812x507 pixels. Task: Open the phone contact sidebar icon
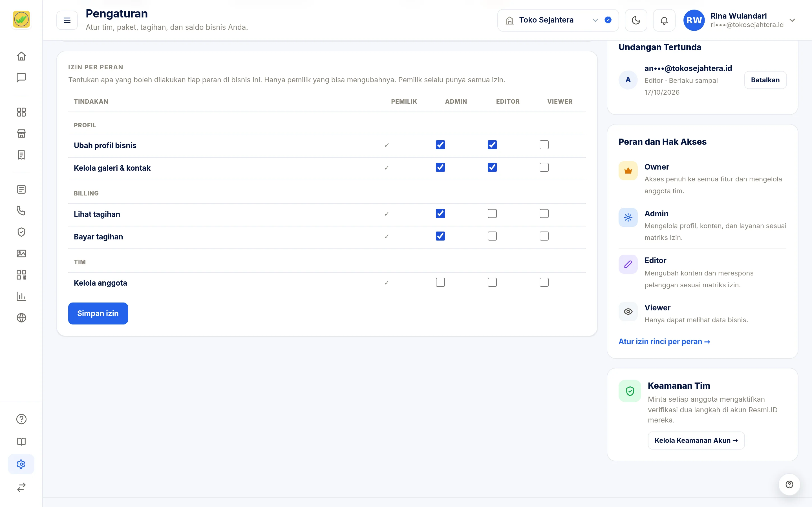click(x=21, y=211)
